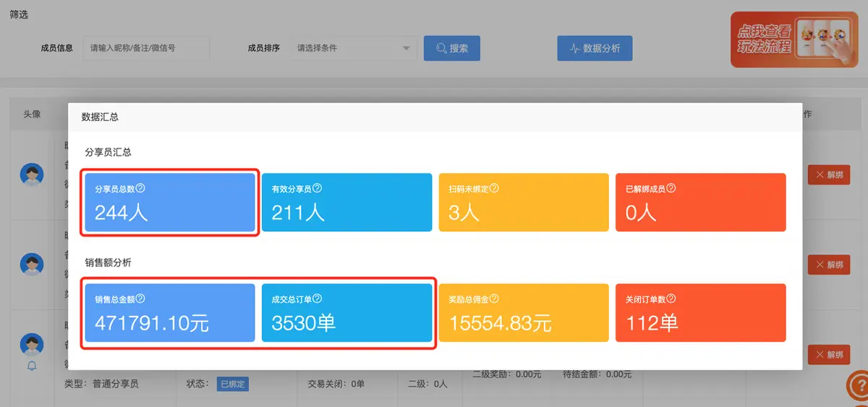Select the 244人 分享员总数 card

(170, 202)
